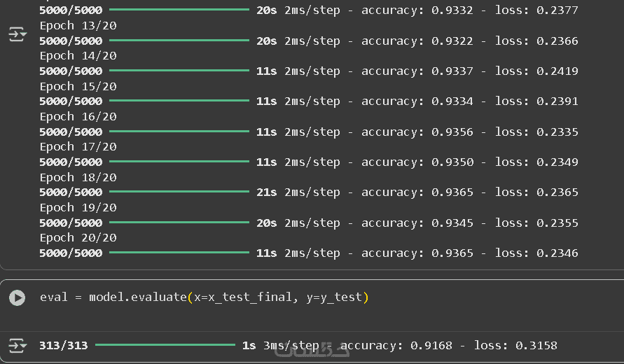Click the model.evaluate call in the code cell
The height and width of the screenshot is (364, 624).
coord(137,297)
